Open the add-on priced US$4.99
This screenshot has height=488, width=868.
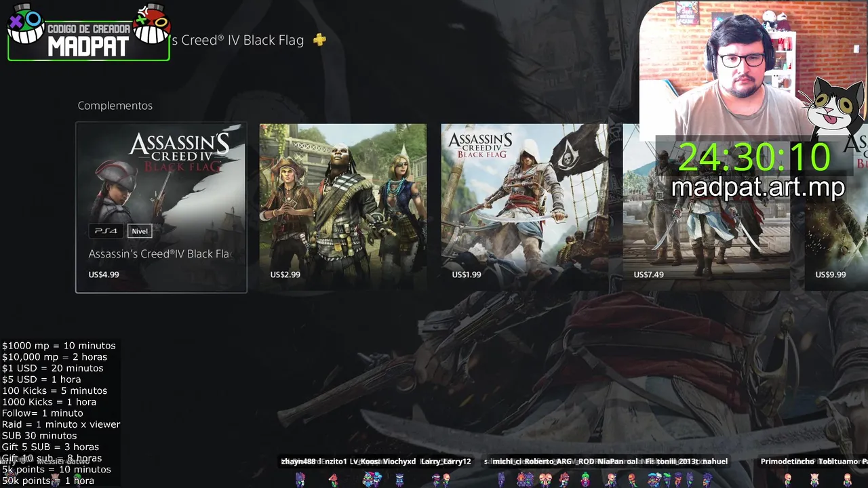pyautogui.click(x=161, y=207)
